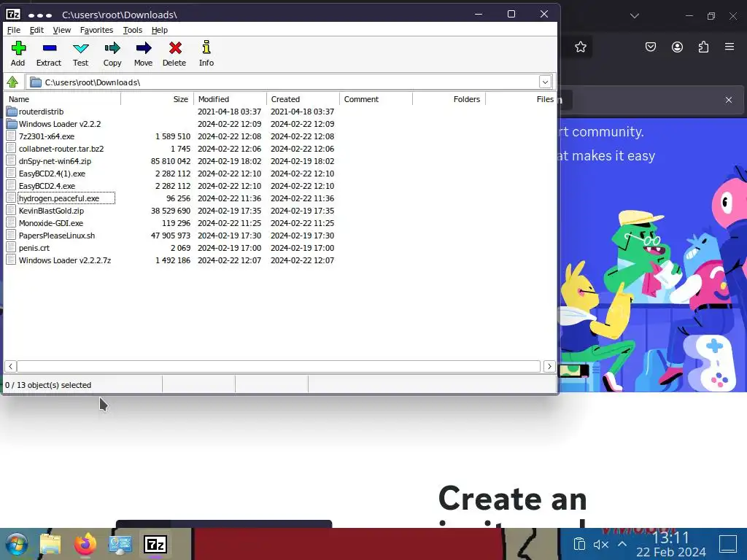Click the red Delete toolbar icon
Viewport: 747px width, 560px height.
(175, 48)
